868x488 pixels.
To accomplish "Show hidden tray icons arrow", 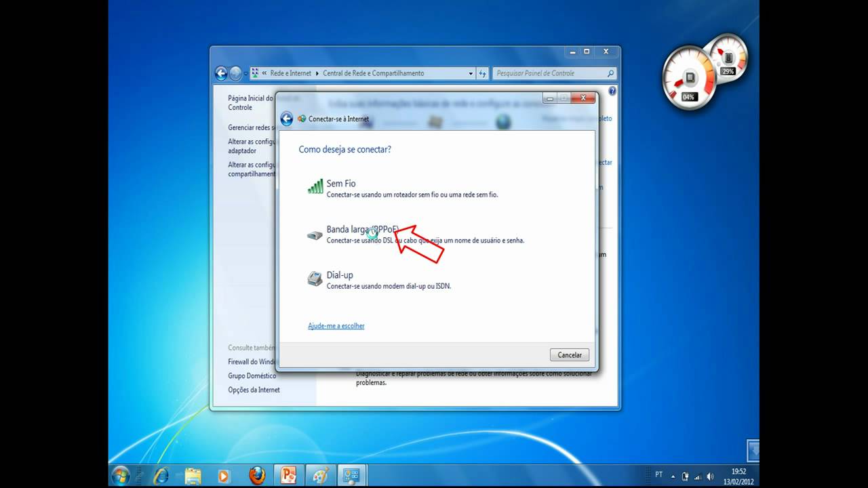I will pos(673,476).
